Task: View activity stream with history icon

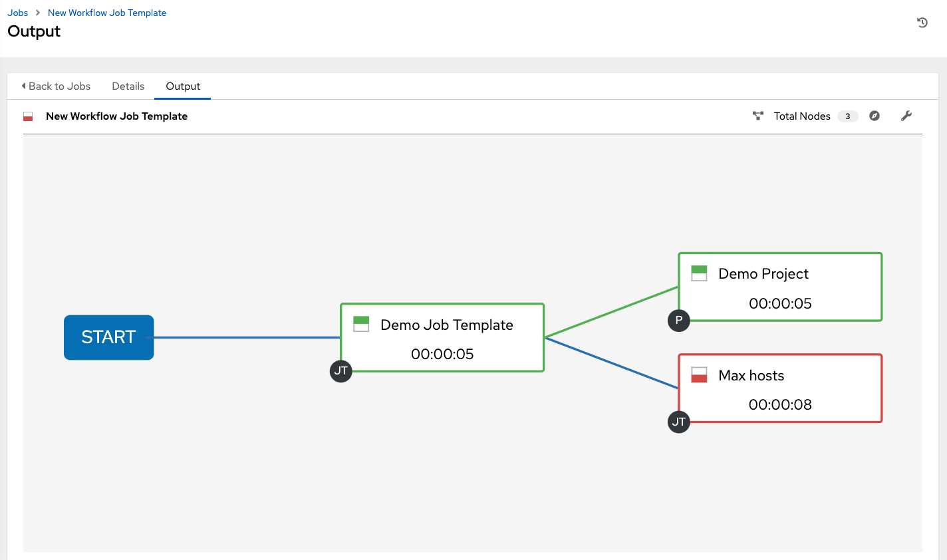Action: point(922,22)
